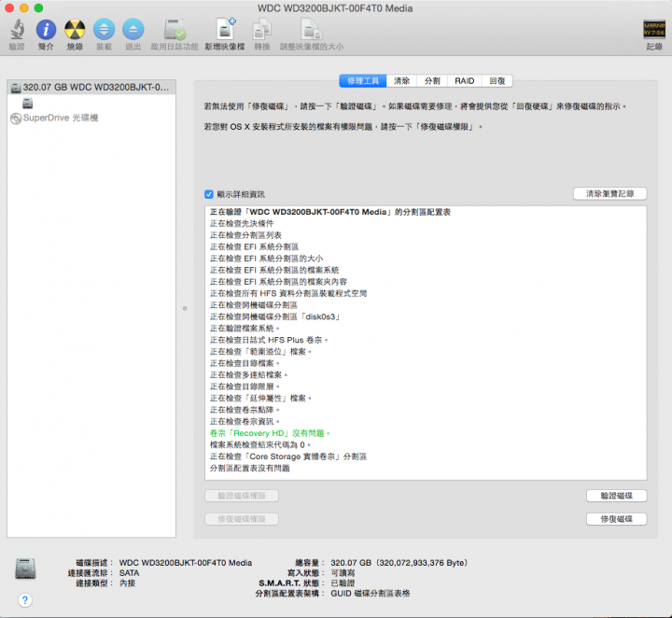Click the 修復磁碟權限 button

pos(242,519)
